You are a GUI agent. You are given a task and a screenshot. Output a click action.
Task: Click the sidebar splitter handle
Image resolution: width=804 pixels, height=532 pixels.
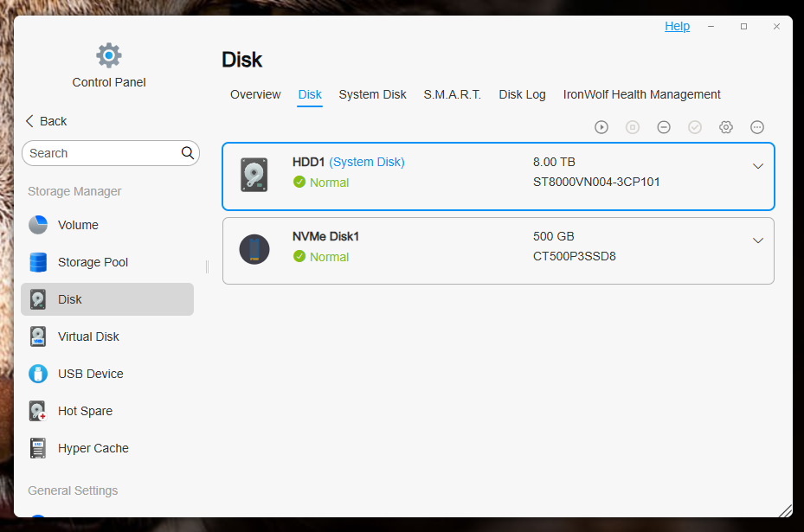pos(207,266)
